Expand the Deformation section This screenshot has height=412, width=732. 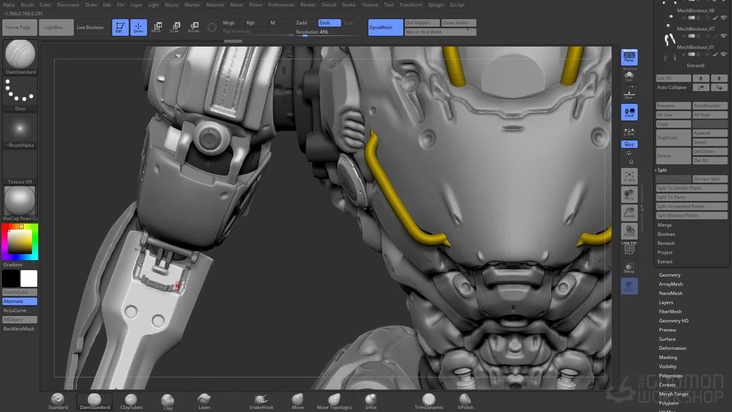pos(672,349)
